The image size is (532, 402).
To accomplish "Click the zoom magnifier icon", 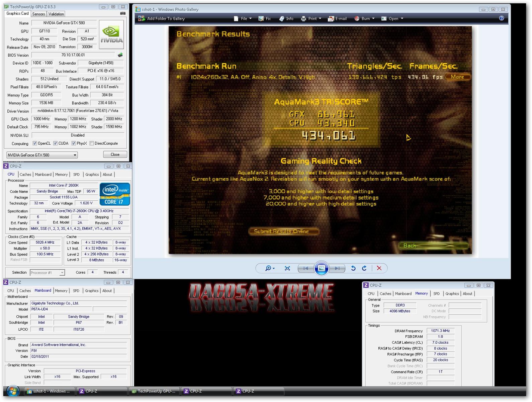I will pyautogui.click(x=270, y=268).
